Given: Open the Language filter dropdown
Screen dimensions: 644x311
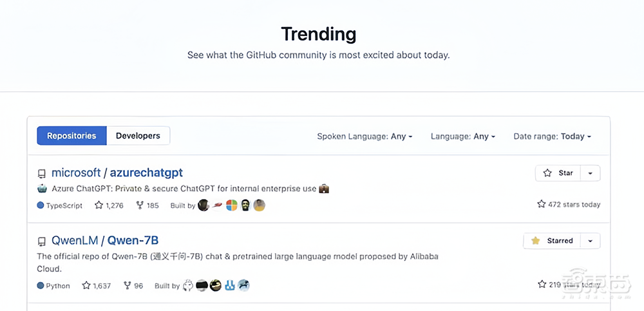Looking at the screenshot, I should (x=463, y=137).
